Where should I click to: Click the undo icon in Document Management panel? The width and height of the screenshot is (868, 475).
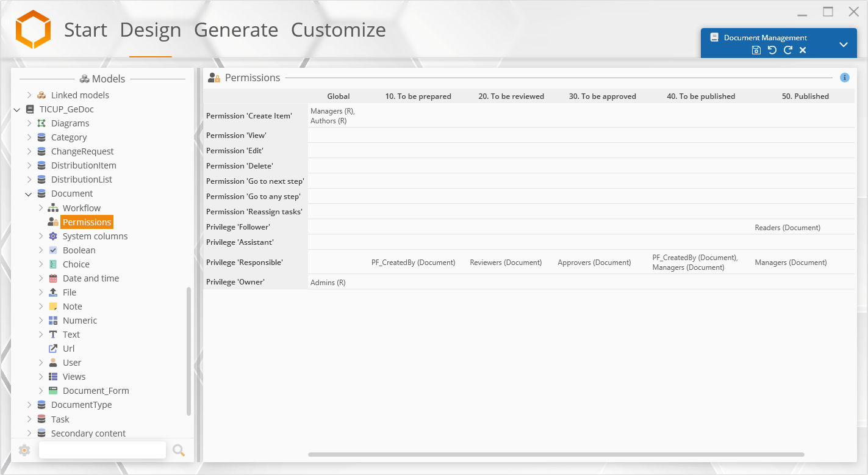(x=772, y=50)
